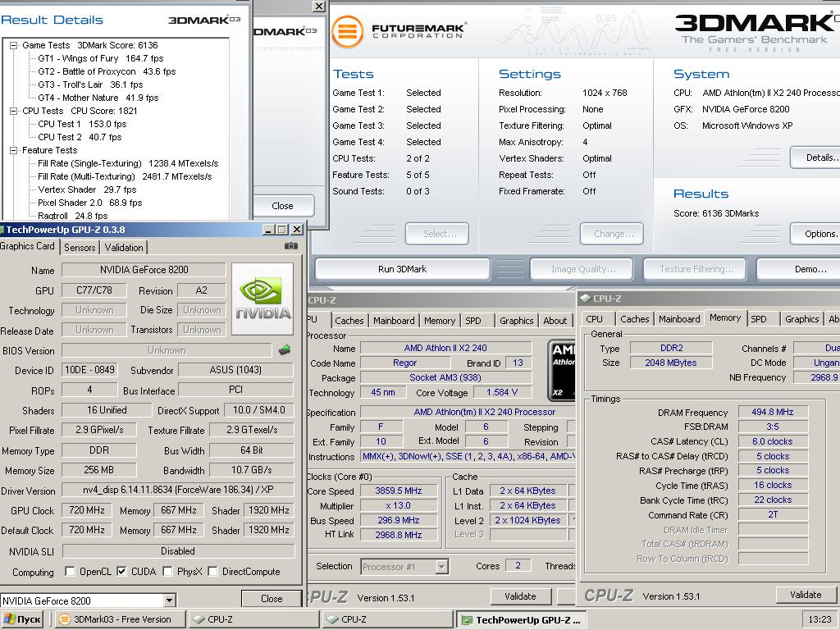Click the Select... button under Tests

(437, 234)
